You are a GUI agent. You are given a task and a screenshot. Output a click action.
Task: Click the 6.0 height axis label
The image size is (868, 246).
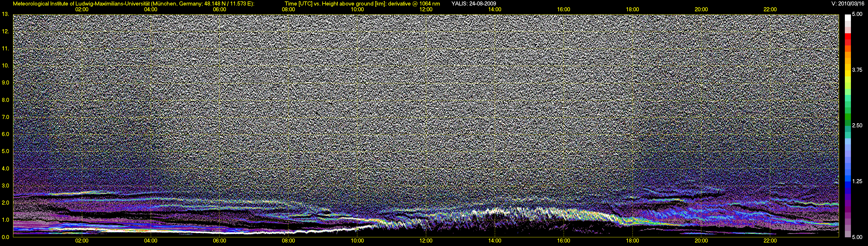point(5,134)
